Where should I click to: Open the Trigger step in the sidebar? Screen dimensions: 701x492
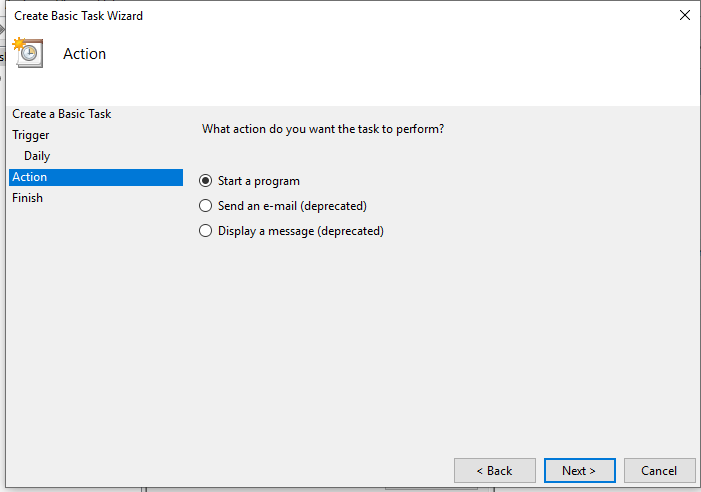pyautogui.click(x=31, y=135)
